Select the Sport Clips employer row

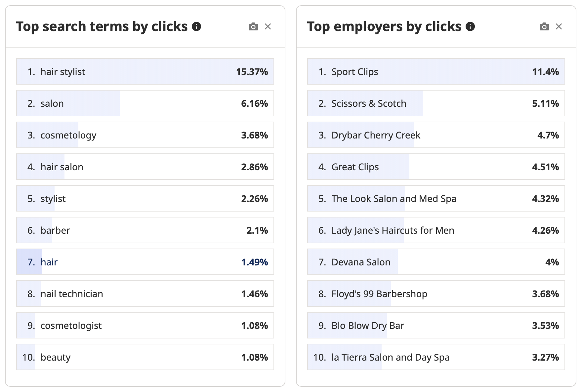pos(436,71)
